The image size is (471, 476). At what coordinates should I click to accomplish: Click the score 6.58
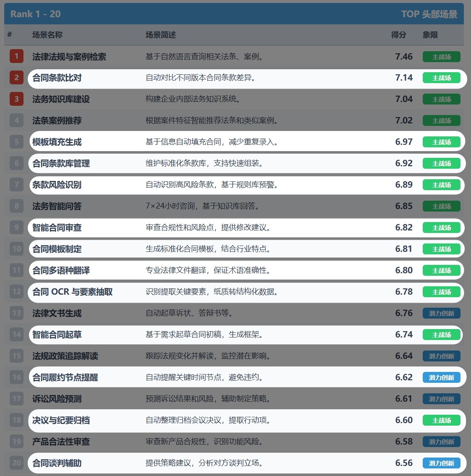click(x=404, y=442)
